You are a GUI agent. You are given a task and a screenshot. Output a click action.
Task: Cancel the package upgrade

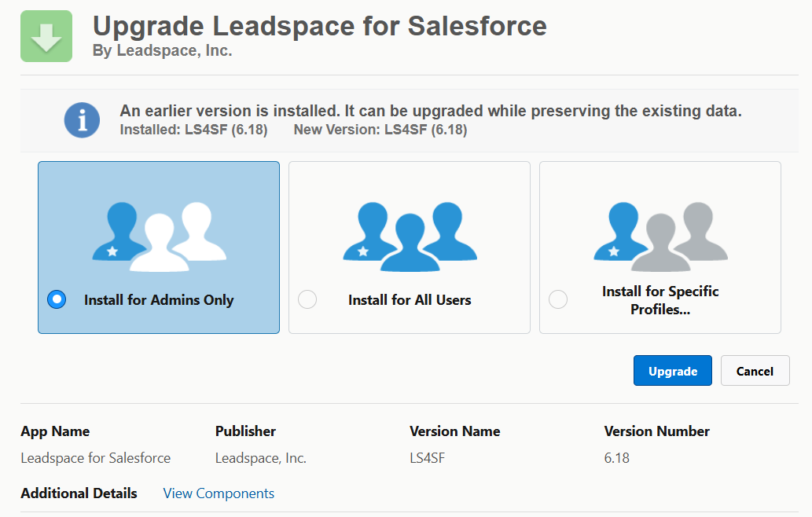coord(755,371)
